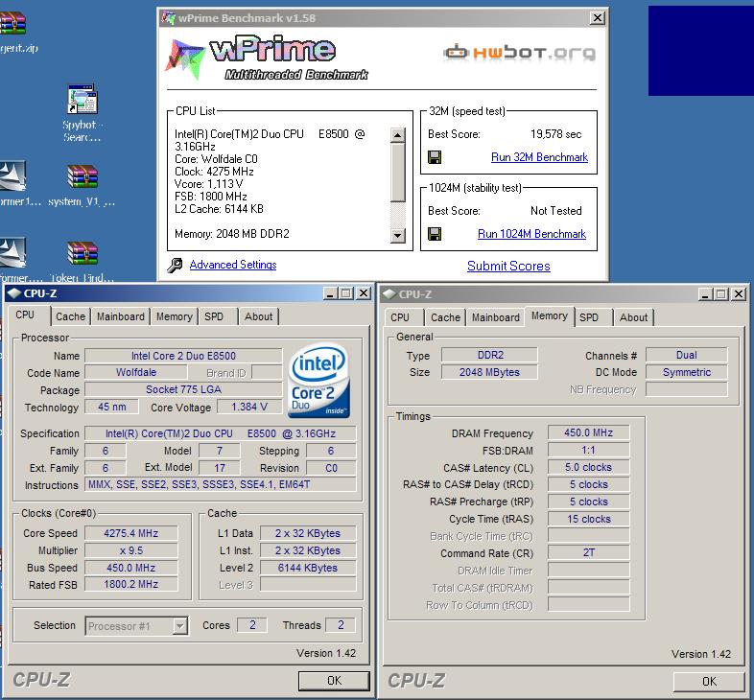
Task: Switch to Mainboard tab in left CPU-Z window
Action: pyautogui.click(x=120, y=316)
